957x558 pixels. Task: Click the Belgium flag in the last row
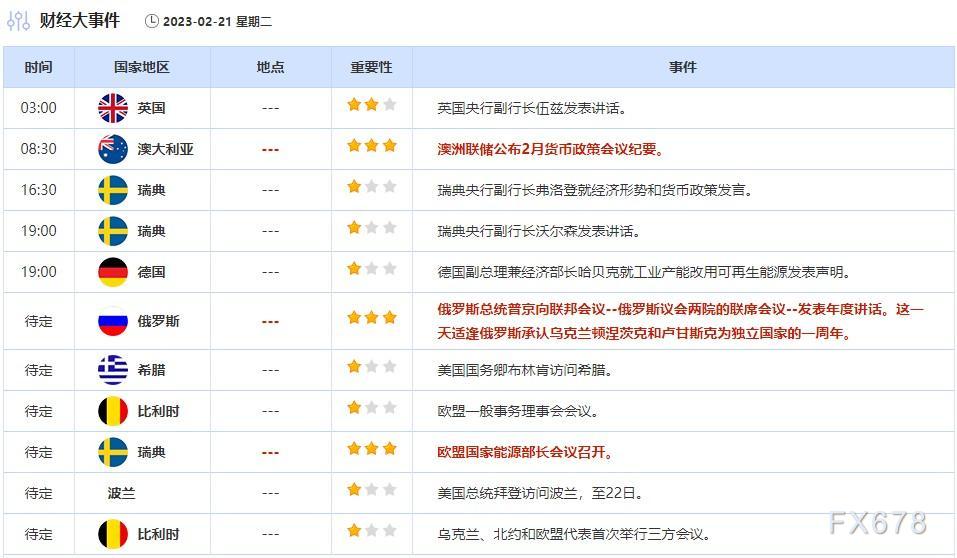[113, 534]
